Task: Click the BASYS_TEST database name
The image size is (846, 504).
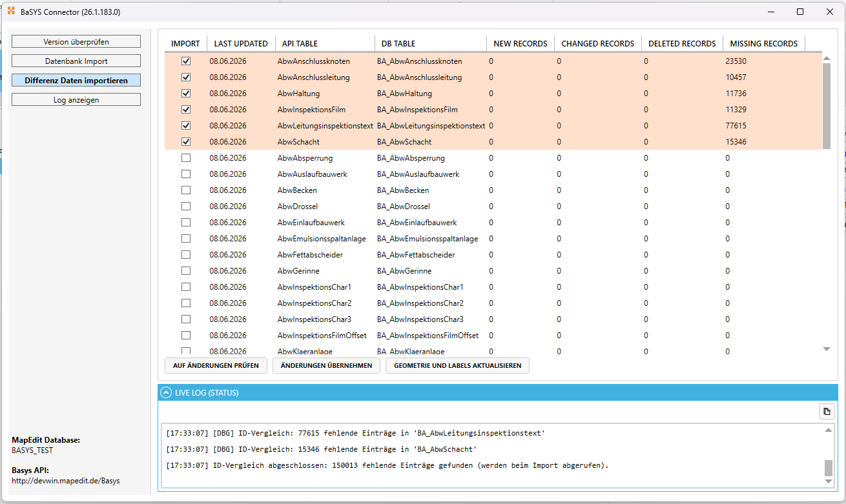Action: pos(32,450)
